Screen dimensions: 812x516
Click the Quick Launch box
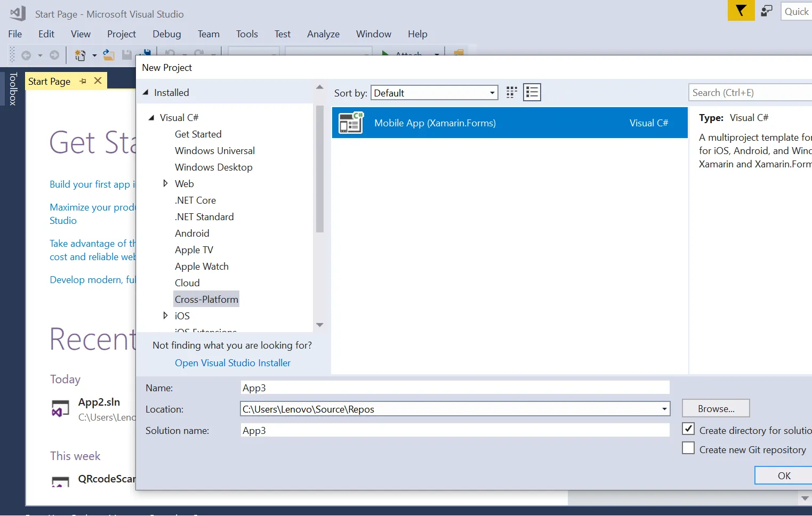click(797, 11)
